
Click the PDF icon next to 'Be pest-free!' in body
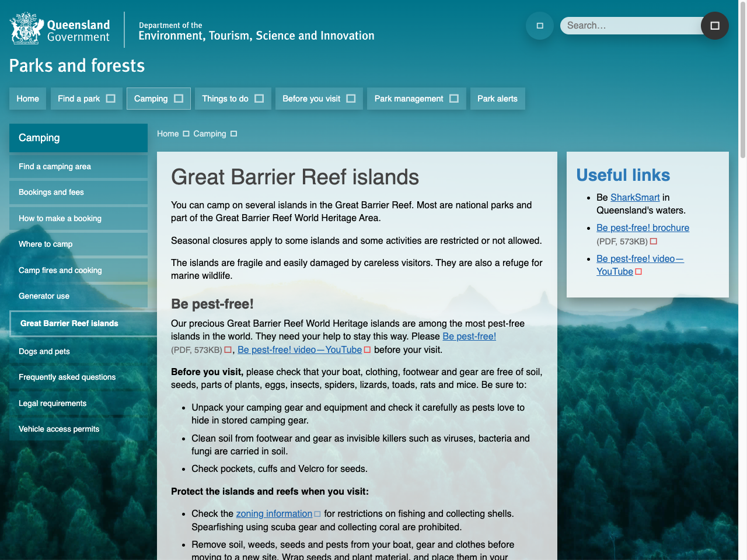[x=228, y=350]
